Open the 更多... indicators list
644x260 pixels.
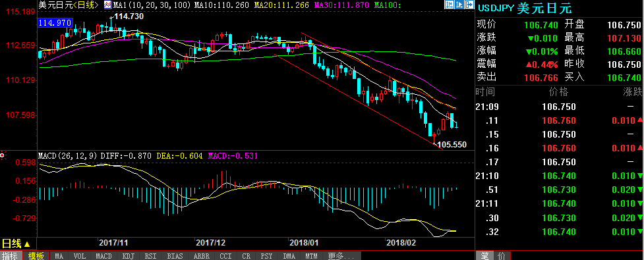341,256
